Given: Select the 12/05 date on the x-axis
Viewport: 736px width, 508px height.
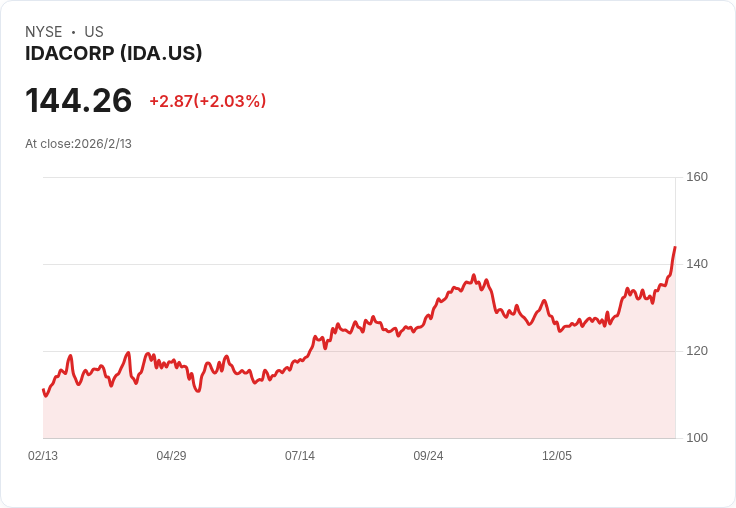Looking at the screenshot, I should click(557, 456).
